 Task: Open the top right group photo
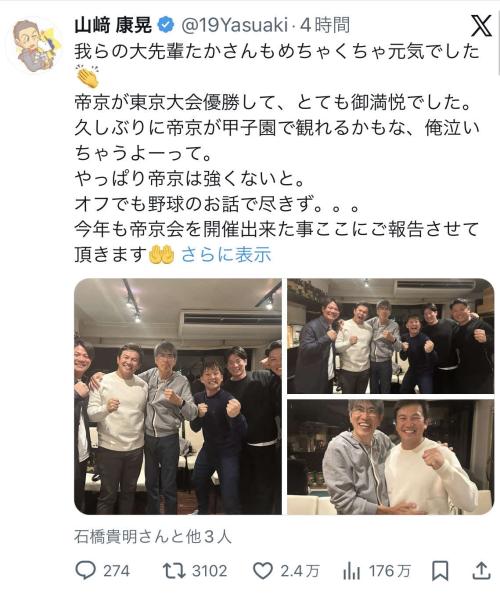[x=391, y=336]
